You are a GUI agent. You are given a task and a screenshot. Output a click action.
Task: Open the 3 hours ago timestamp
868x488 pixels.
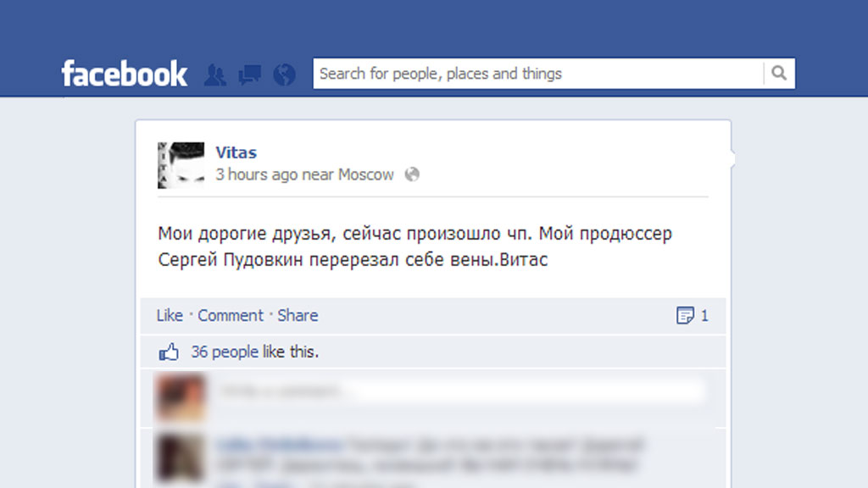(x=257, y=175)
